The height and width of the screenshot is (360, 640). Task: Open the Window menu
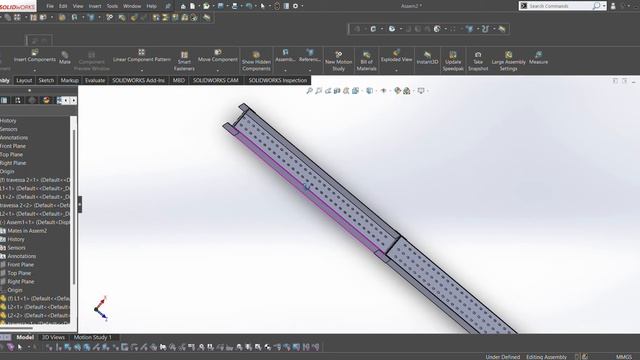[132, 6]
